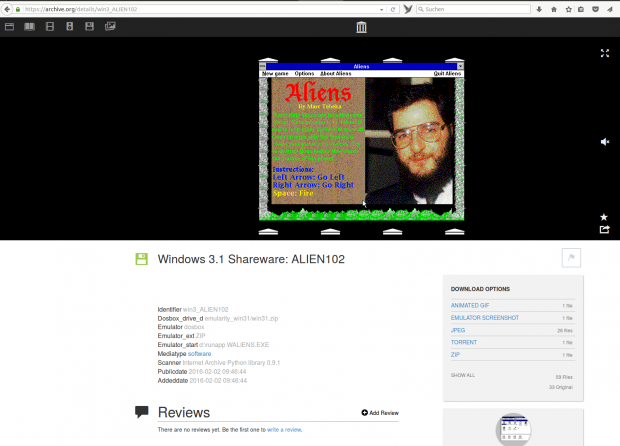Image resolution: width=620 pixels, height=446 pixels.
Task: Open Aliens window system menu box
Action: coord(263,66)
